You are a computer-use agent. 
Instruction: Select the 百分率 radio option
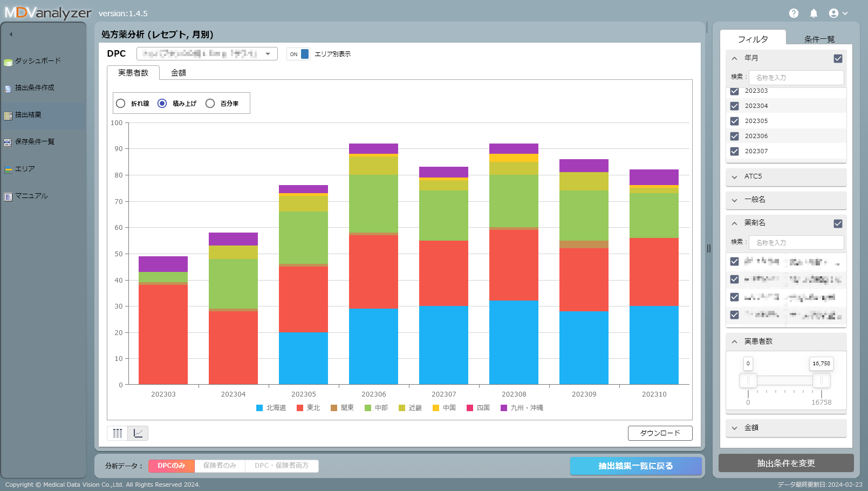[210, 104]
